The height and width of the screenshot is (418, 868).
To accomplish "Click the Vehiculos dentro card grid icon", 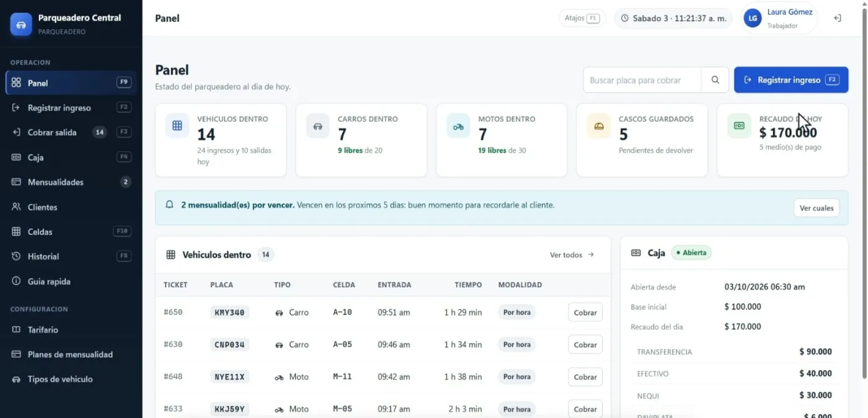I will pyautogui.click(x=177, y=126).
